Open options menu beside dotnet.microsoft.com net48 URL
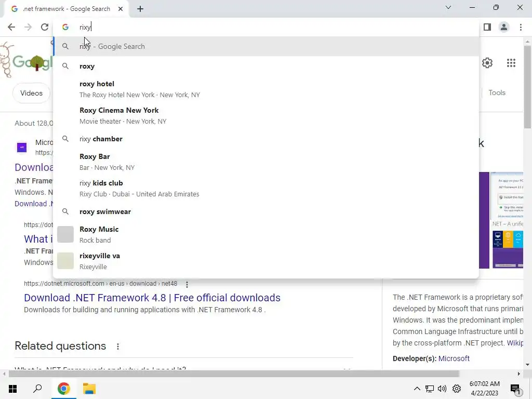Viewport: 532px width, 399px height. click(x=187, y=284)
